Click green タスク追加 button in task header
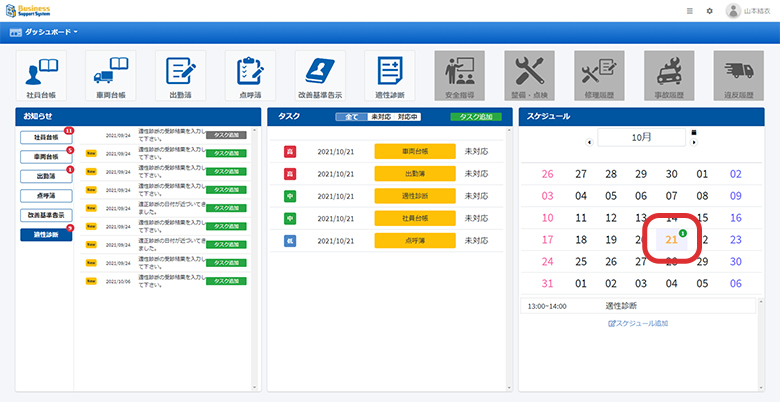This screenshot has height=402, width=780. click(477, 117)
